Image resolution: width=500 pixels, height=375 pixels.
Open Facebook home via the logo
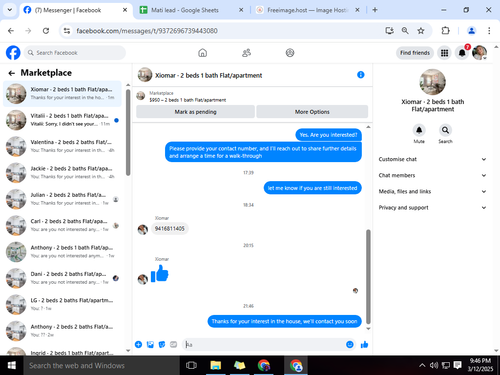[x=13, y=53]
